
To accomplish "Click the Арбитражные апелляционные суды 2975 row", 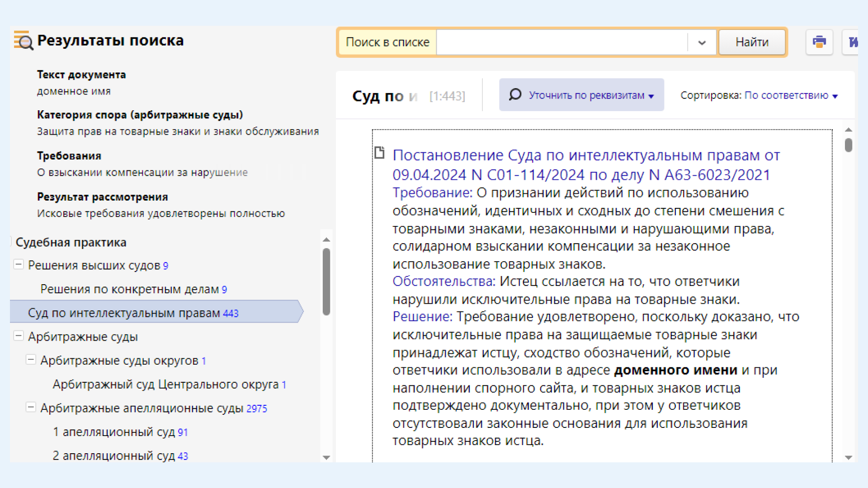I will pos(154,408).
